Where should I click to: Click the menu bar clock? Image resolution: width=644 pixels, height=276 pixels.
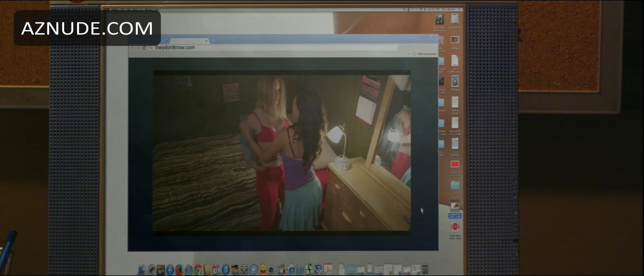433,9
